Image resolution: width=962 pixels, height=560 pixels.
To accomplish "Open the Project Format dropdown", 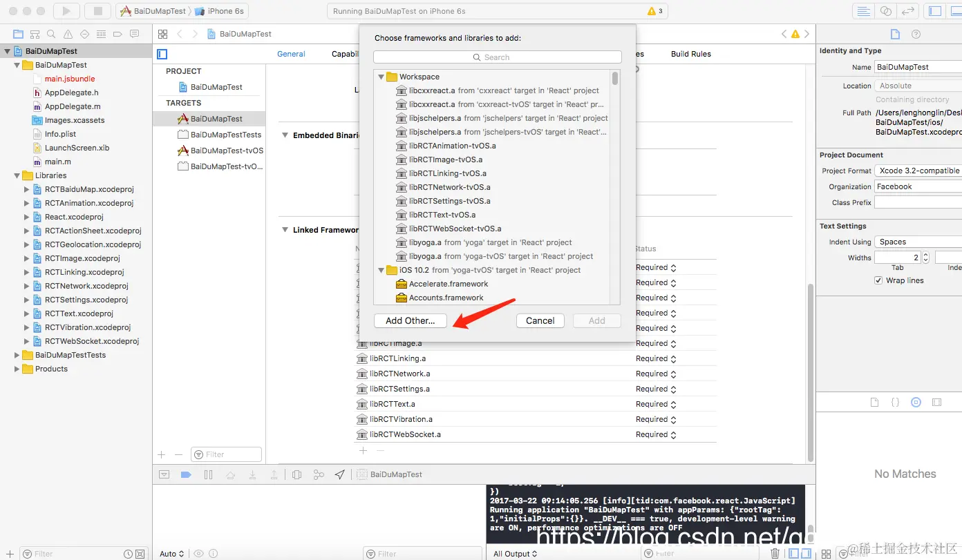I will pyautogui.click(x=918, y=171).
